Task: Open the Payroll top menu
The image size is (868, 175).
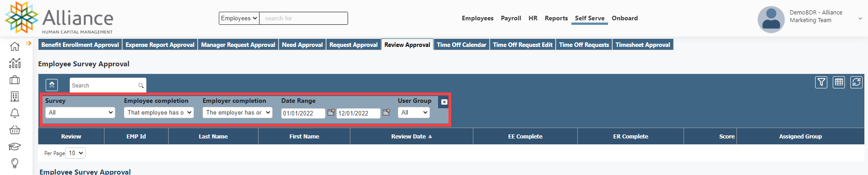Action: [x=511, y=18]
